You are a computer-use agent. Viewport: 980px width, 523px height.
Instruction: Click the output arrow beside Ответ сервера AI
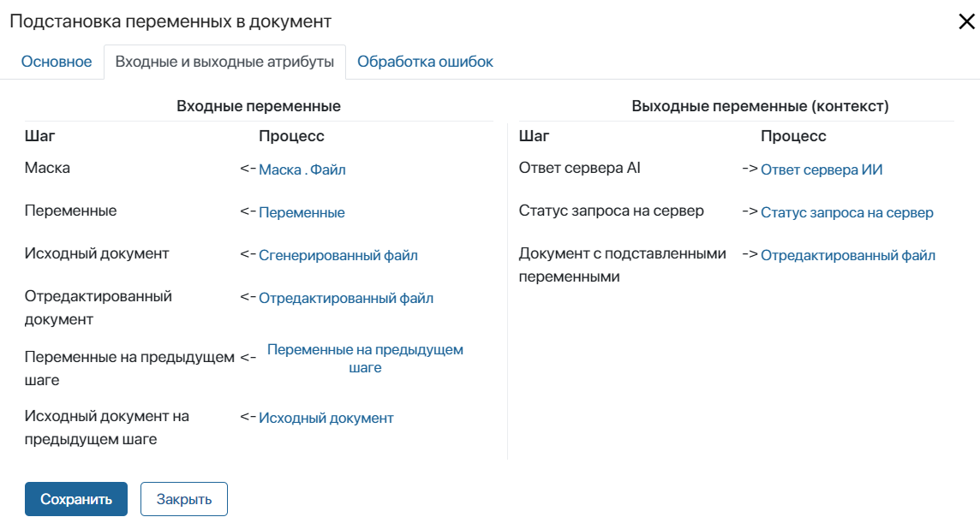tap(750, 169)
